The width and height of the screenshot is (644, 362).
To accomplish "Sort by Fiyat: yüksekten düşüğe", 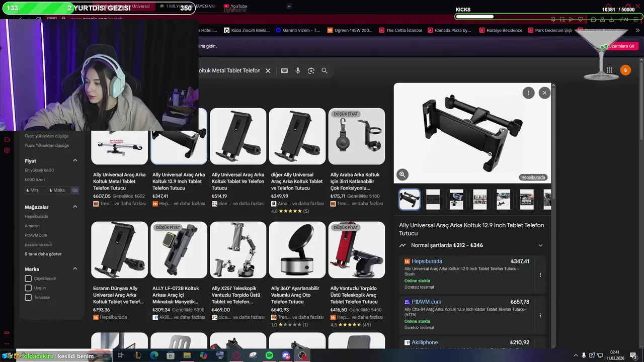I will [47, 136].
